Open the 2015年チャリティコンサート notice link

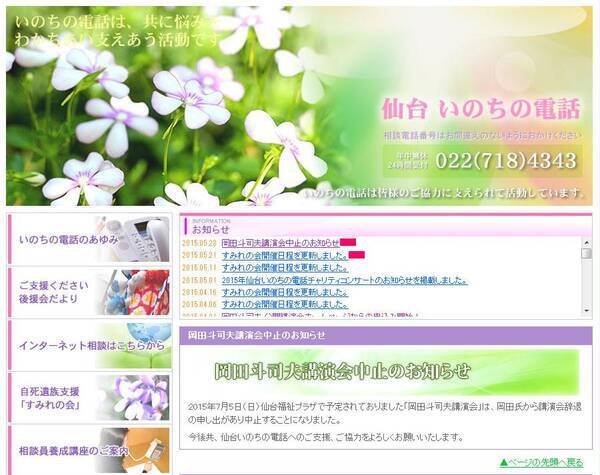click(344, 280)
